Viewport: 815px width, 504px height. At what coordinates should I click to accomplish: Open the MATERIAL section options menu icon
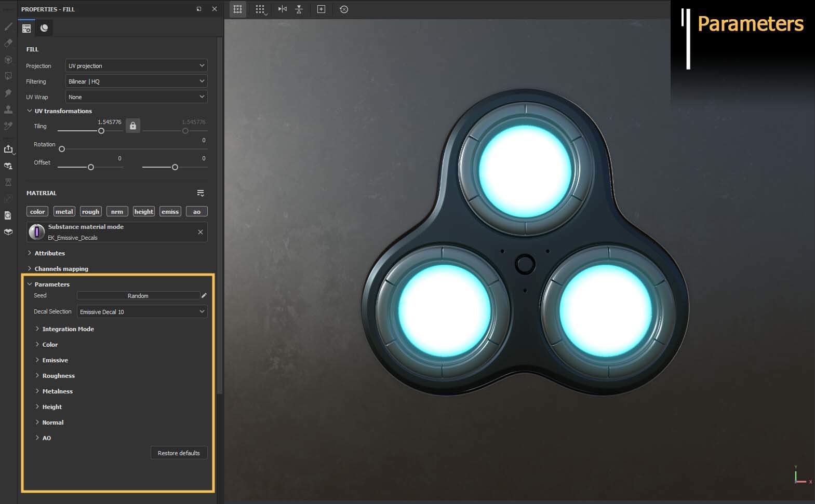click(201, 193)
